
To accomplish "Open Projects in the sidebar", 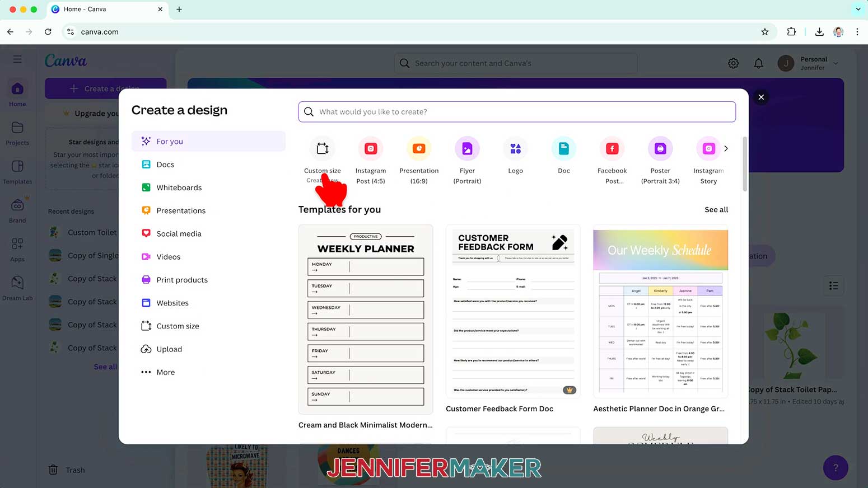I will coord(17,133).
